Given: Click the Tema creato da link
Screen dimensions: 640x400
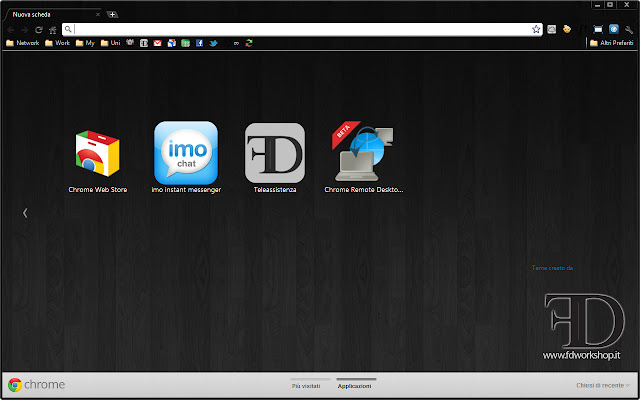Looking at the screenshot, I should 552,268.
